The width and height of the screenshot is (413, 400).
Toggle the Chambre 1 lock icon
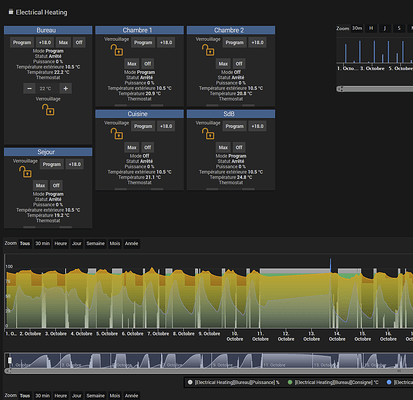117,50
